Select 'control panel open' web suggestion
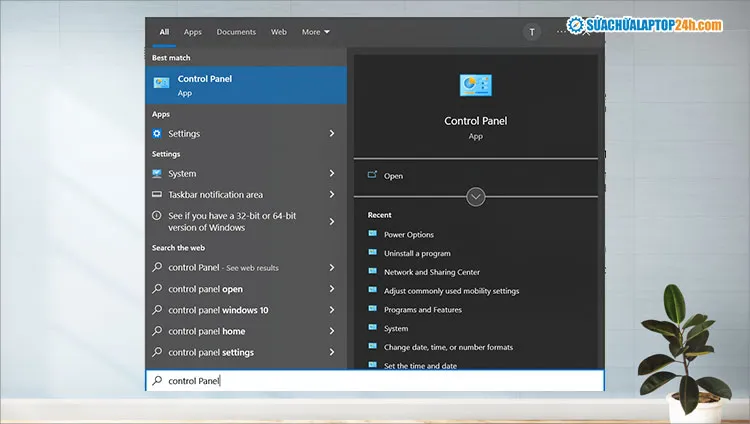Image resolution: width=750 pixels, height=424 pixels. point(205,289)
